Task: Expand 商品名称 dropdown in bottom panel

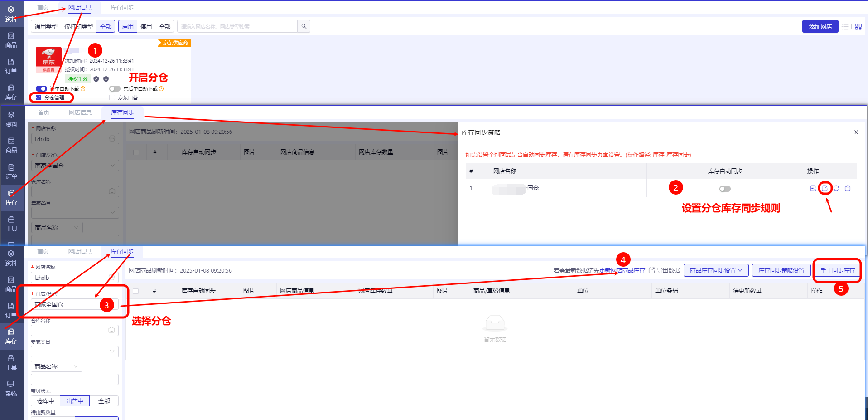Action: click(x=57, y=366)
